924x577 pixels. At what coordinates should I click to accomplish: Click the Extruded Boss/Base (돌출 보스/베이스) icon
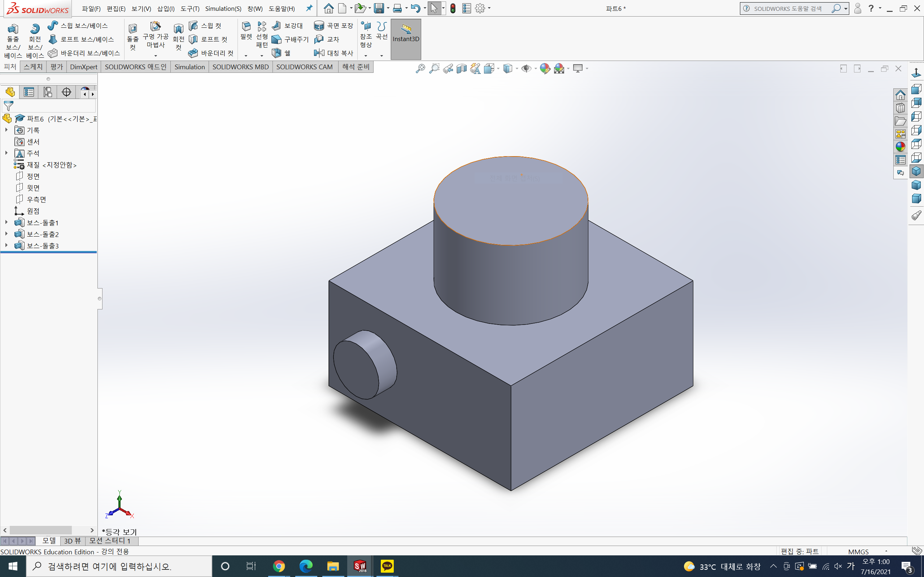click(13, 29)
